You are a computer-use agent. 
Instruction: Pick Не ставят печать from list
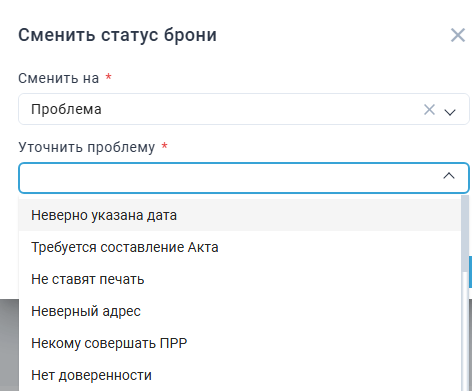[239, 279]
